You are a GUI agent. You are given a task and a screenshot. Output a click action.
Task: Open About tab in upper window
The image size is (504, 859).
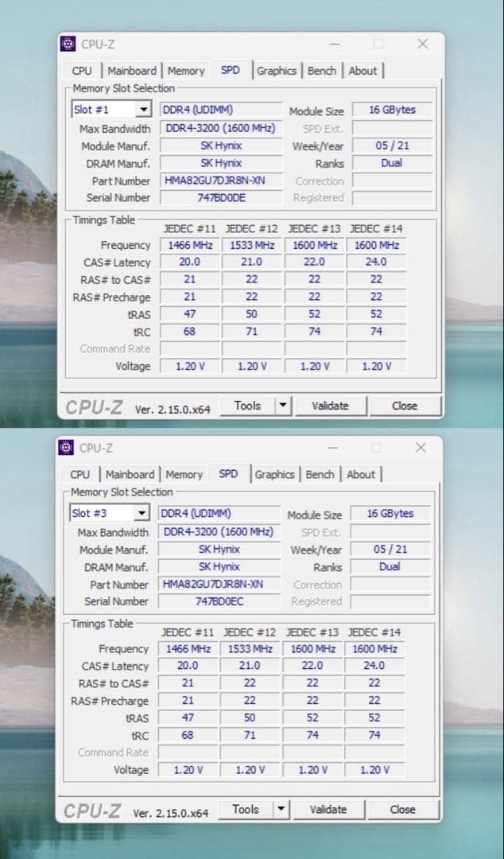(x=362, y=71)
